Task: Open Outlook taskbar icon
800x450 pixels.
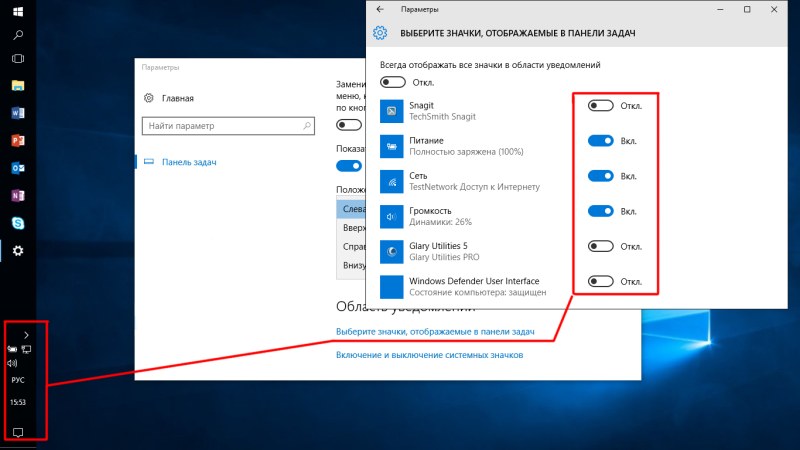Action: click(18, 167)
